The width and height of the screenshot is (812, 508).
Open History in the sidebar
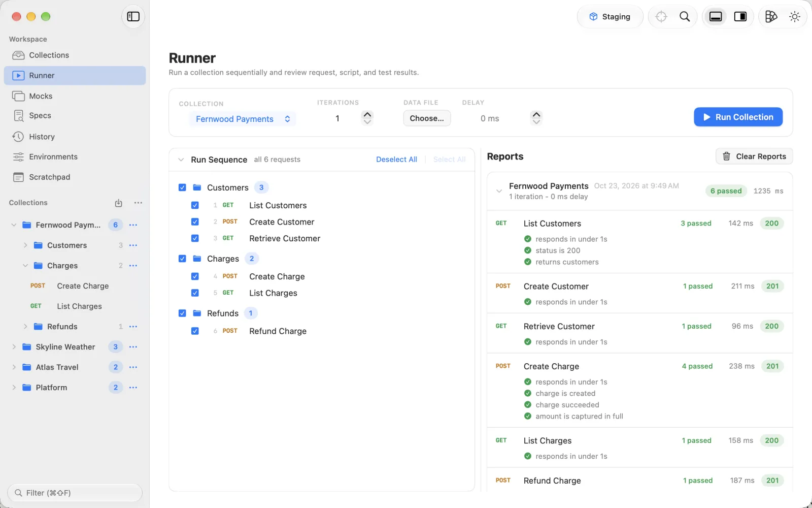(x=75, y=137)
